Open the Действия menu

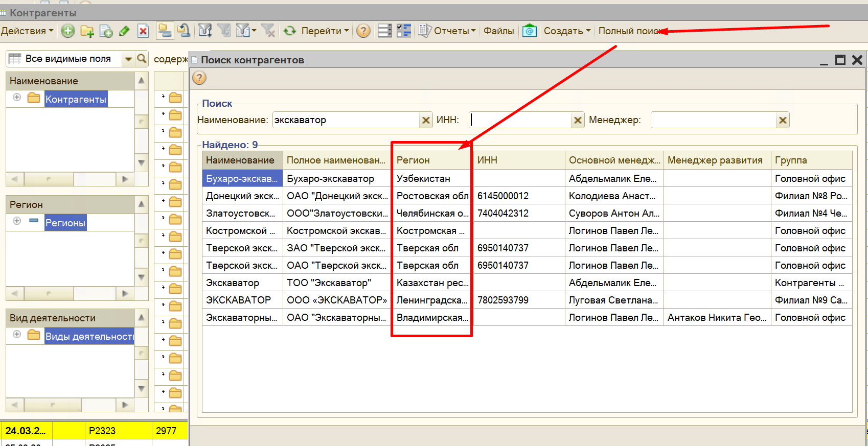coord(27,31)
